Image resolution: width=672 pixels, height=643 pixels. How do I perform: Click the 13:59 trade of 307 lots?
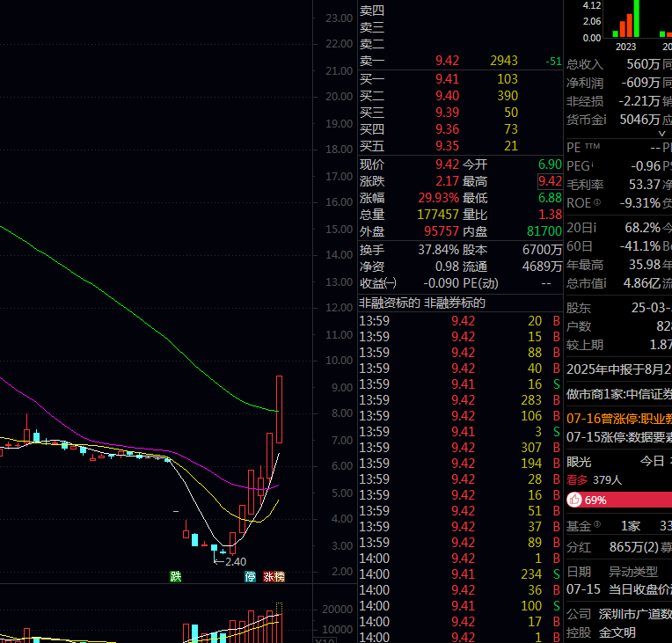click(460, 448)
